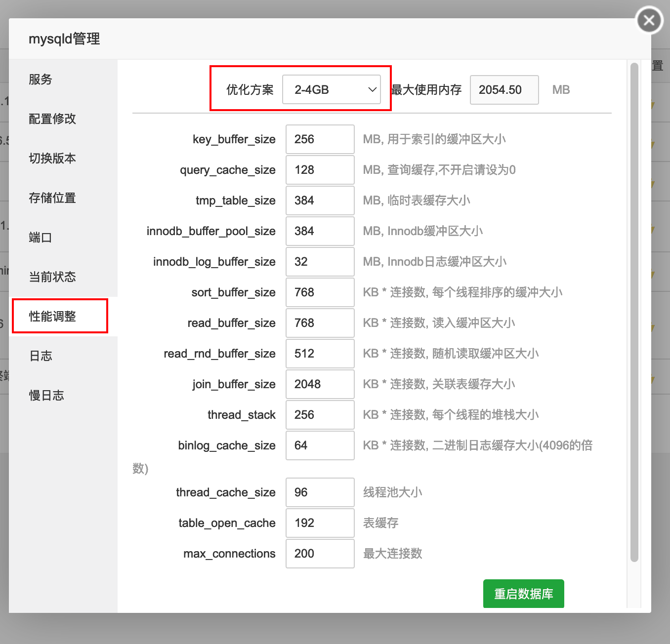
Task: Focus the read_rnd_buffer_size input field
Action: pos(320,354)
